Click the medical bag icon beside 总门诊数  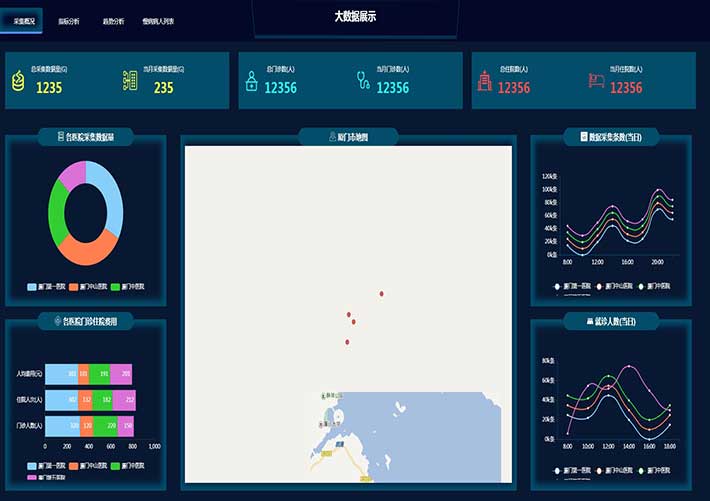tap(251, 81)
